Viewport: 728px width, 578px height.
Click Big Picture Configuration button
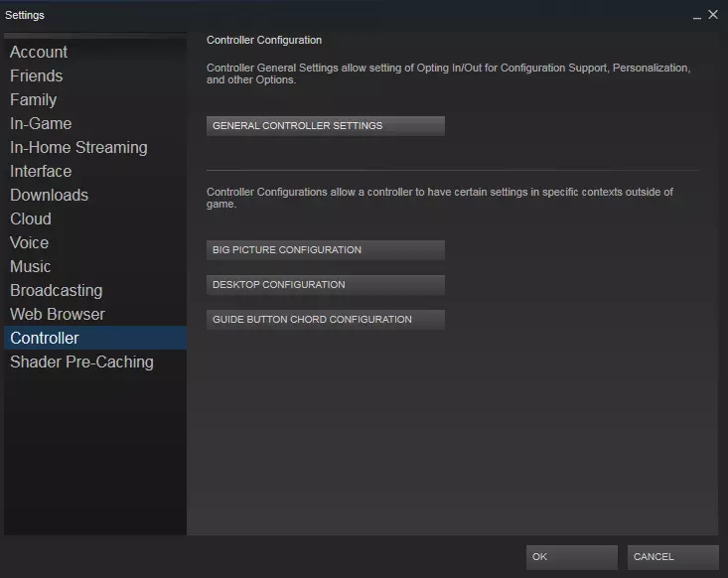pos(326,249)
